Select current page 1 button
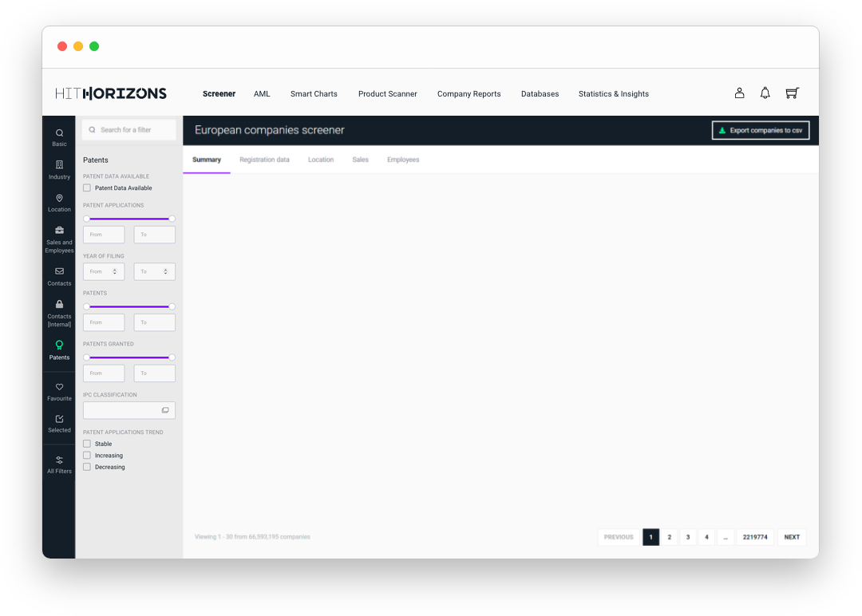This screenshot has height=616, width=862. 651,538
